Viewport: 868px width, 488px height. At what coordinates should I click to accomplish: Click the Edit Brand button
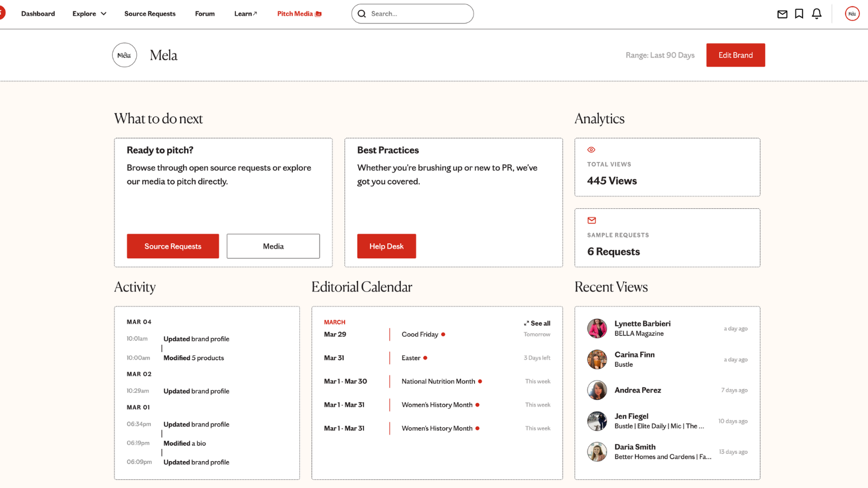pos(735,55)
